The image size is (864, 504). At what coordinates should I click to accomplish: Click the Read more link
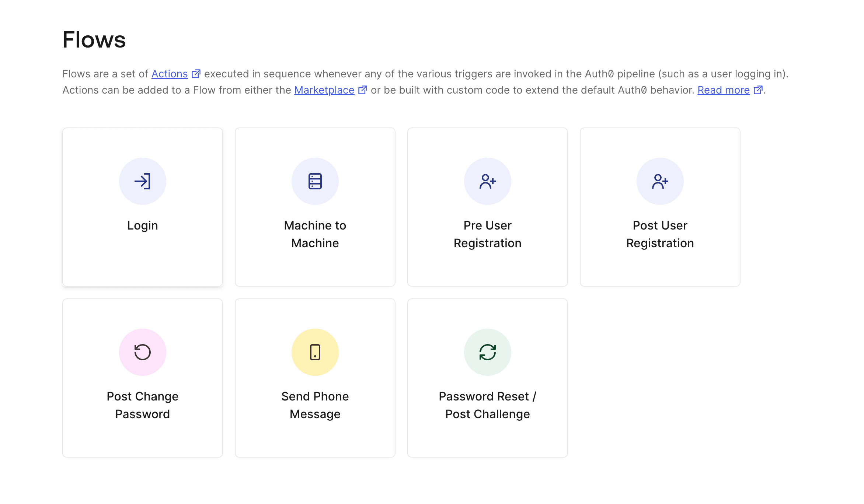[x=723, y=90]
